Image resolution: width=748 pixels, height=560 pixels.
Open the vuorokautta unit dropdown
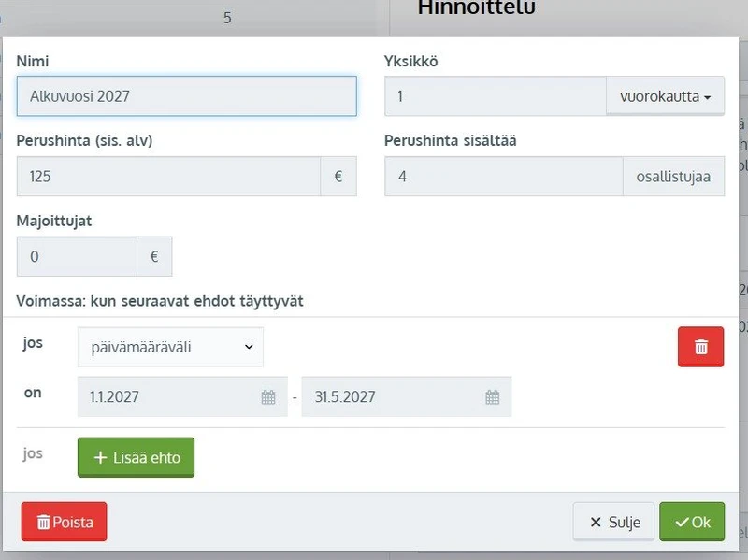pos(665,96)
